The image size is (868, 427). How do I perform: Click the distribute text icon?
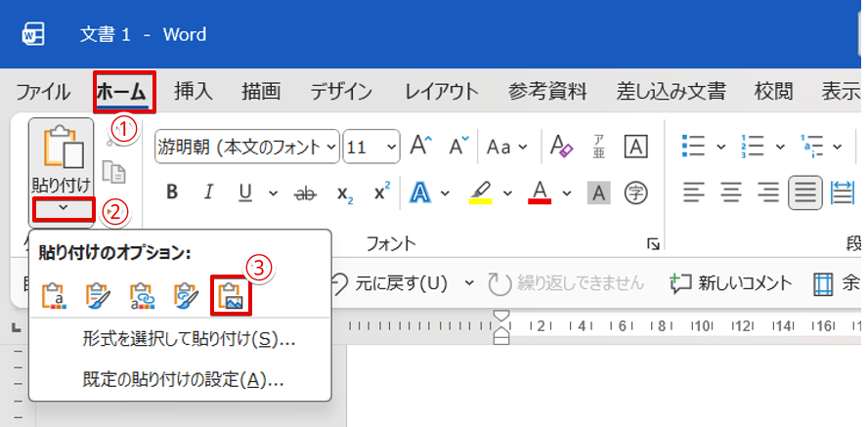pos(844,193)
